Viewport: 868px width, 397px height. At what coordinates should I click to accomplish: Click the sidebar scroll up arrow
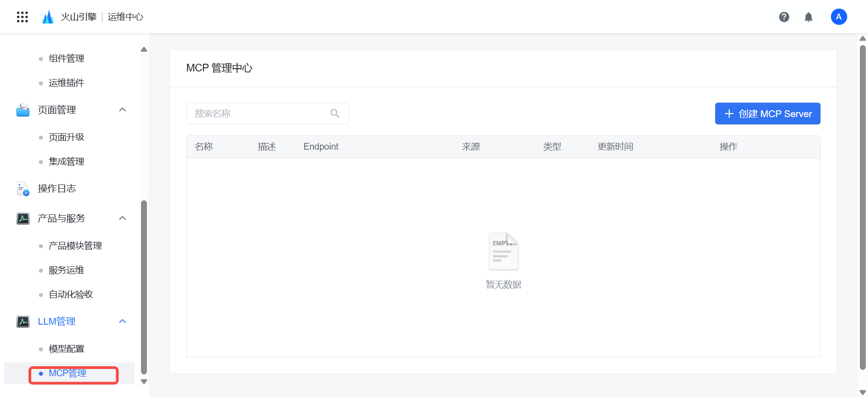pyautogui.click(x=144, y=49)
